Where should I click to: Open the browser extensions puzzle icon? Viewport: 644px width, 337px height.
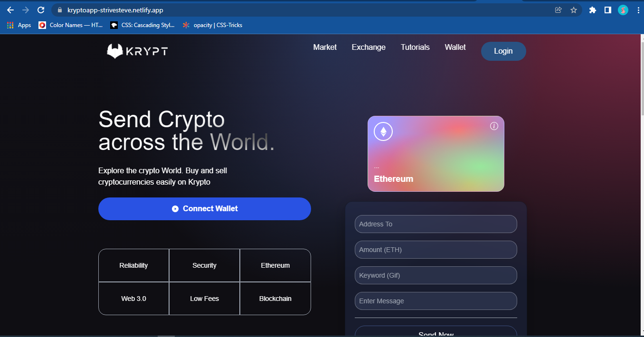tap(592, 10)
